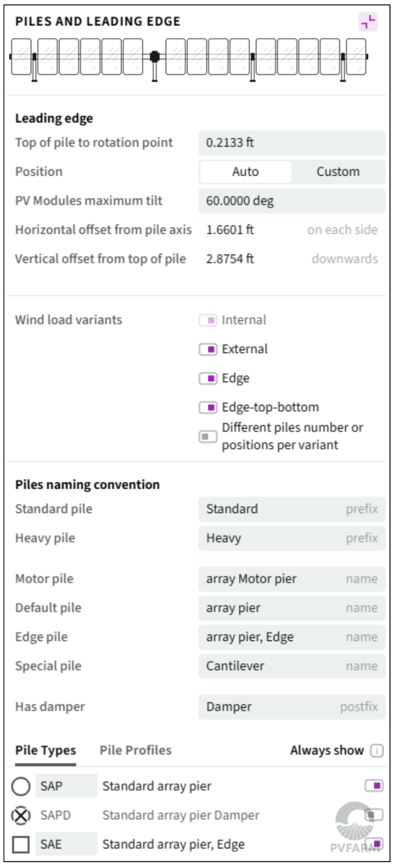The height and width of the screenshot is (868, 394).
Task: Click the SAPD crossed-circle pile symbol
Action: pyautogui.click(x=21, y=816)
